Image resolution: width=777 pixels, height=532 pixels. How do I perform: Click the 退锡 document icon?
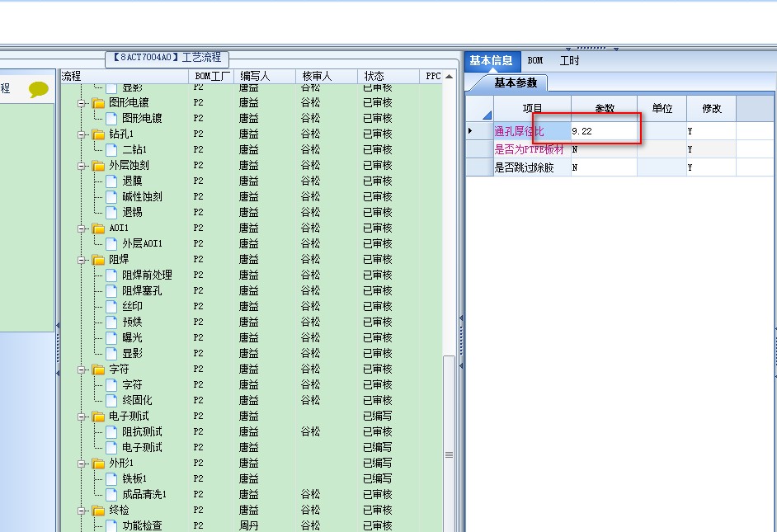point(111,213)
